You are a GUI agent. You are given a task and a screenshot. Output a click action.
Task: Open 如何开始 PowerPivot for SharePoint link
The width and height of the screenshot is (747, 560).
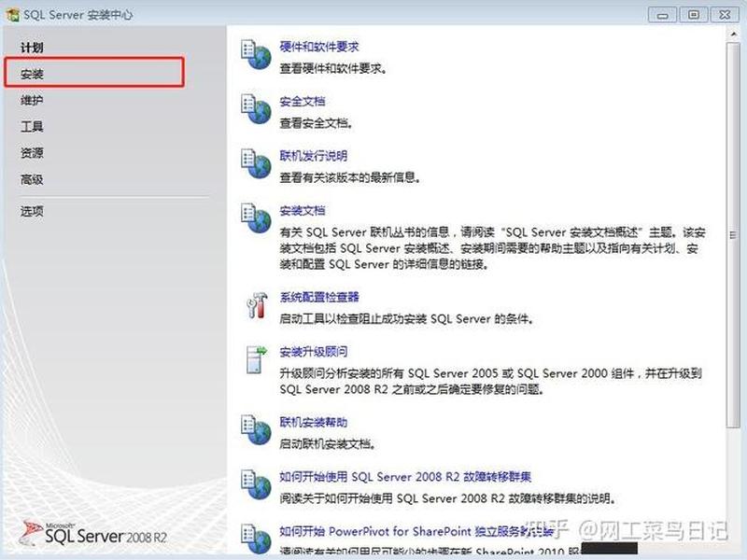[416, 531]
